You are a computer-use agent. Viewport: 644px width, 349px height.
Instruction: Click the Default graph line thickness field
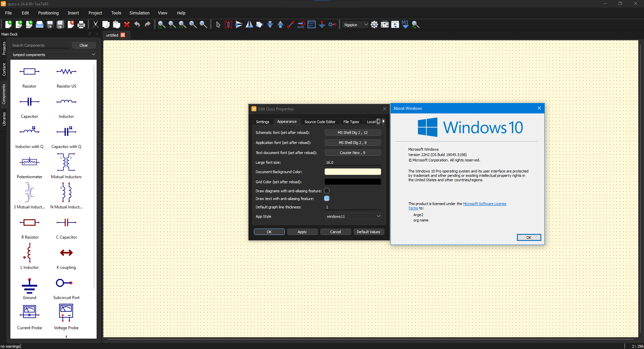click(x=353, y=207)
